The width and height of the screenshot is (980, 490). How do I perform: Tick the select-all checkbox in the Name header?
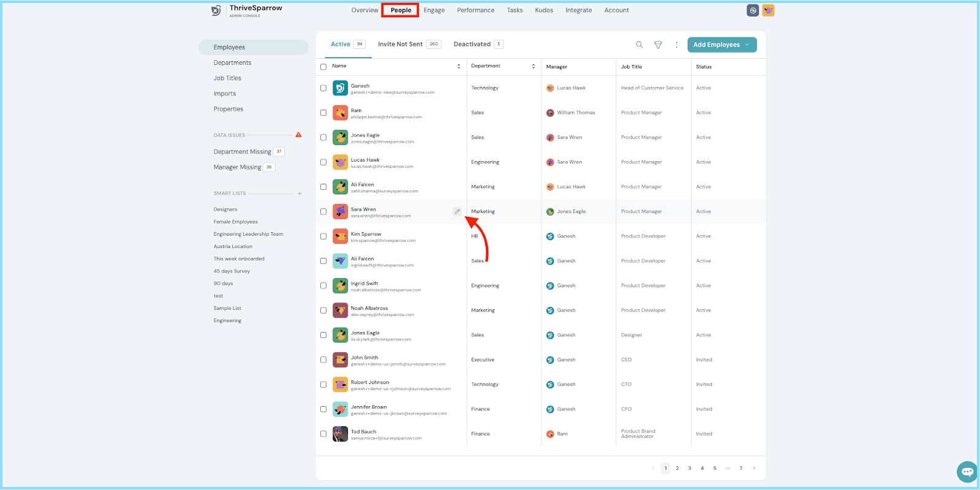(323, 67)
